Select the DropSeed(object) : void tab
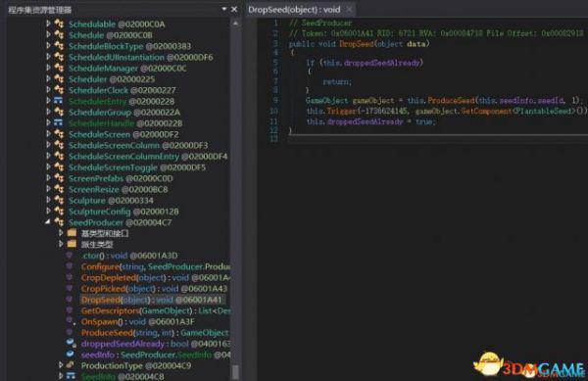This screenshot has width=588, height=381. [294, 10]
